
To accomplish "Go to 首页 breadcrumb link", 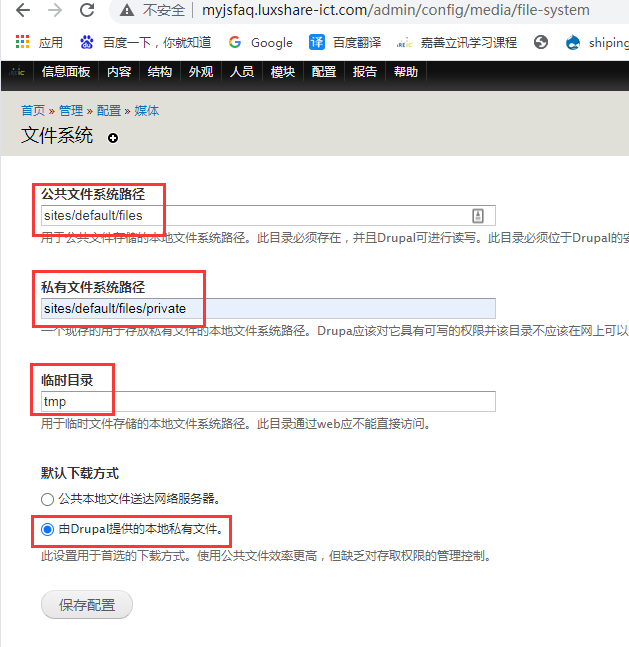I will click(x=33, y=111).
